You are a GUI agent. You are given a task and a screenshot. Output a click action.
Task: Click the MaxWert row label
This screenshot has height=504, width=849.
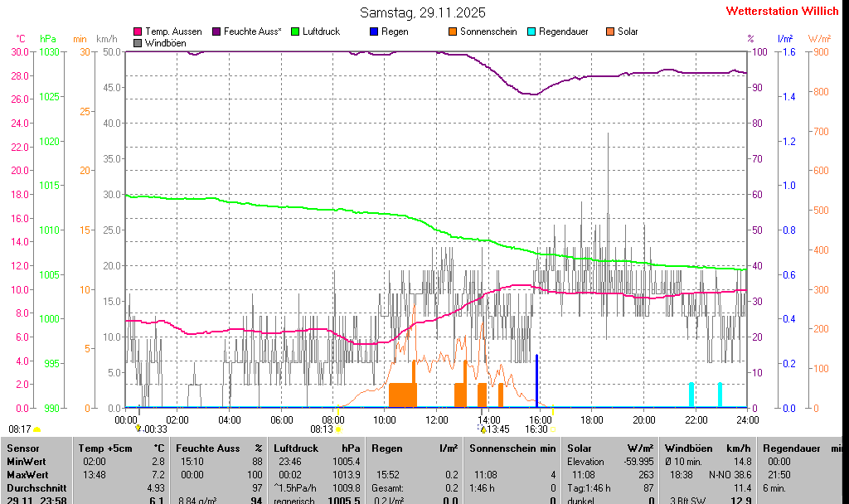(x=26, y=475)
